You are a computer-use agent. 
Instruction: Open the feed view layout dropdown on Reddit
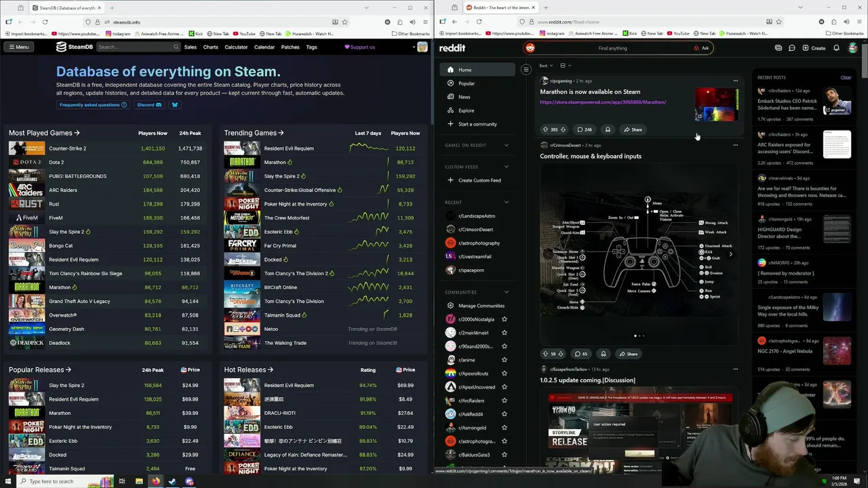[565, 66]
